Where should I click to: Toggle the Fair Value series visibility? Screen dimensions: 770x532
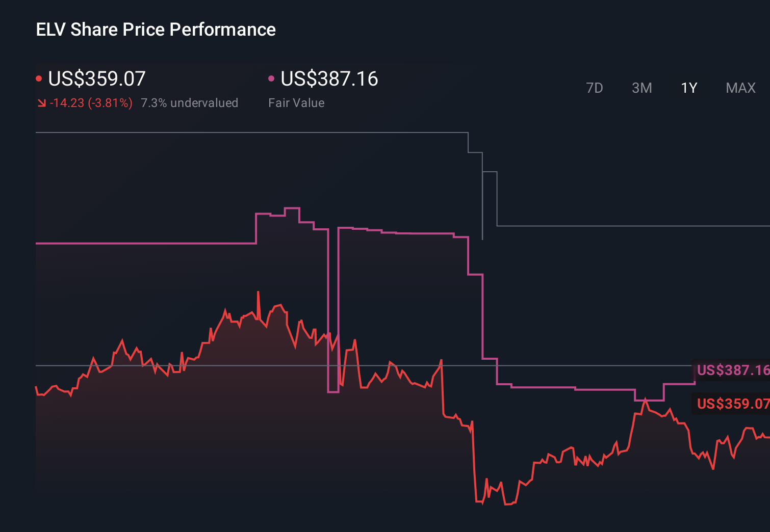pyautogui.click(x=329, y=79)
